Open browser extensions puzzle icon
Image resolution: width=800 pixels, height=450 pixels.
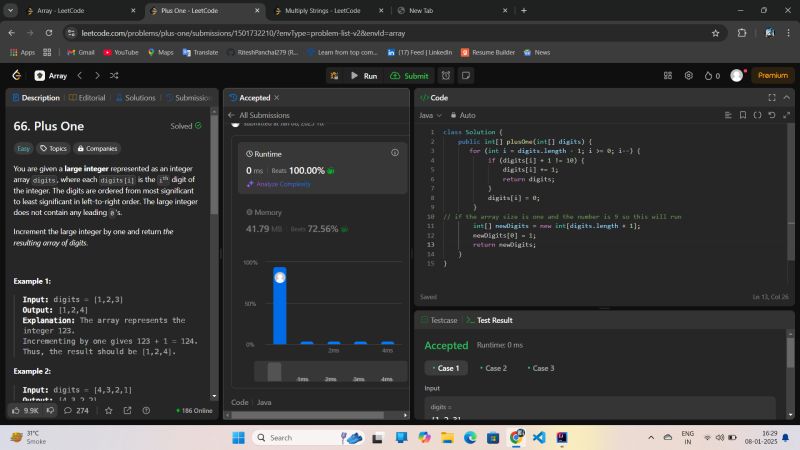click(742, 33)
